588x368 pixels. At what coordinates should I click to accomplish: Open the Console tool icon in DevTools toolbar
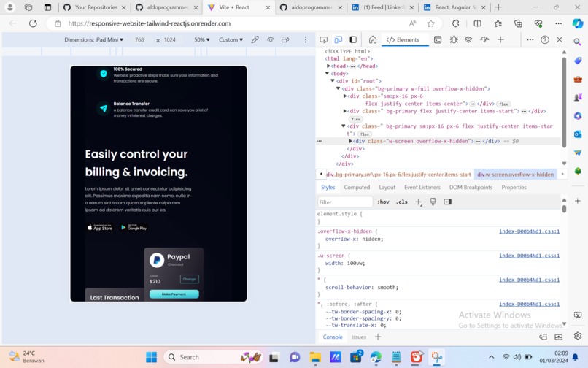pos(437,40)
